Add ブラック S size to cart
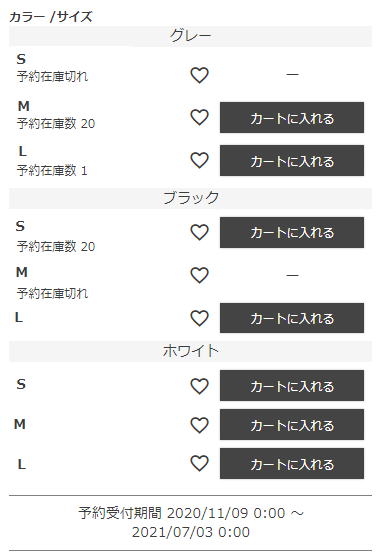385x560 pixels. pos(292,232)
